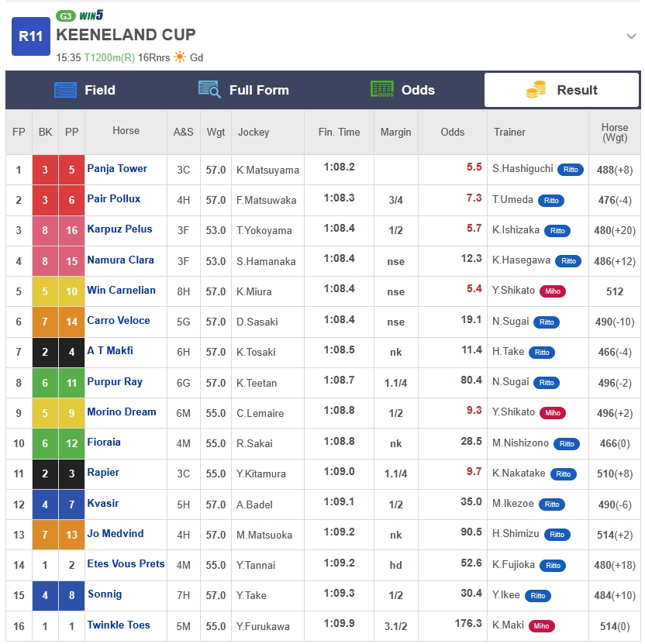Viewport: 645px width, 644px height.
Task: Click the KEENELAND CUP race title
Action: (x=126, y=35)
